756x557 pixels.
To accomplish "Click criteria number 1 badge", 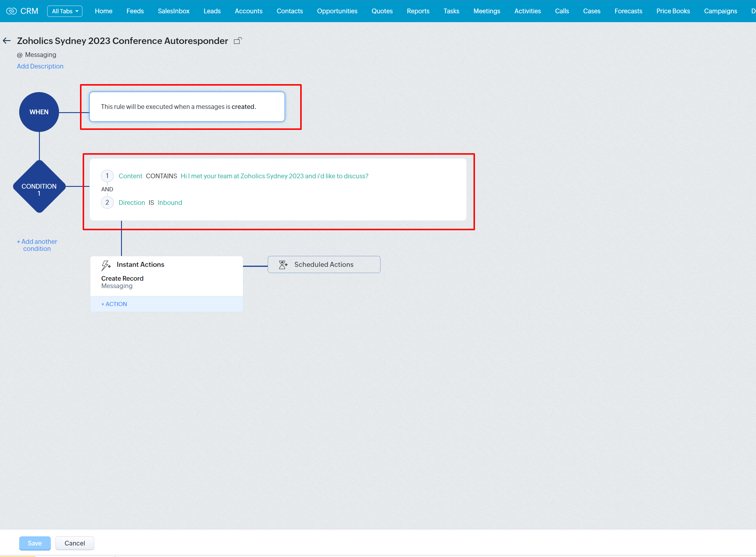I will 107,176.
